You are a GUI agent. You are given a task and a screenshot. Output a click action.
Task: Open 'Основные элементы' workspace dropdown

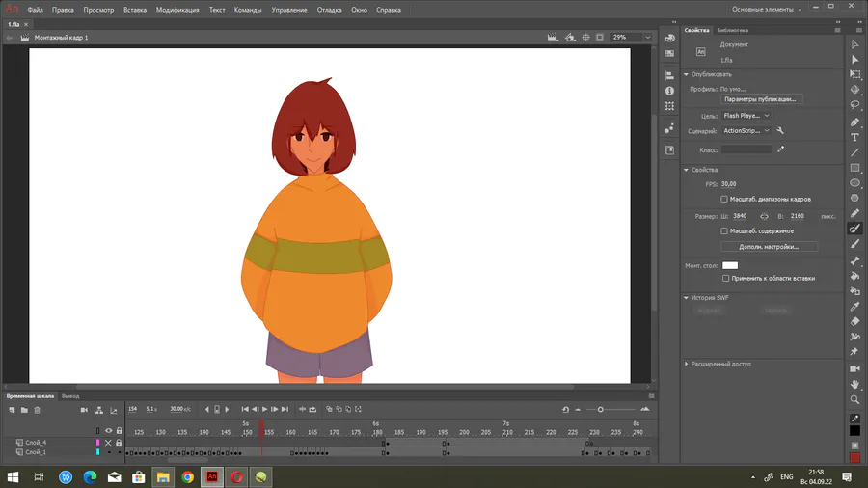click(766, 10)
